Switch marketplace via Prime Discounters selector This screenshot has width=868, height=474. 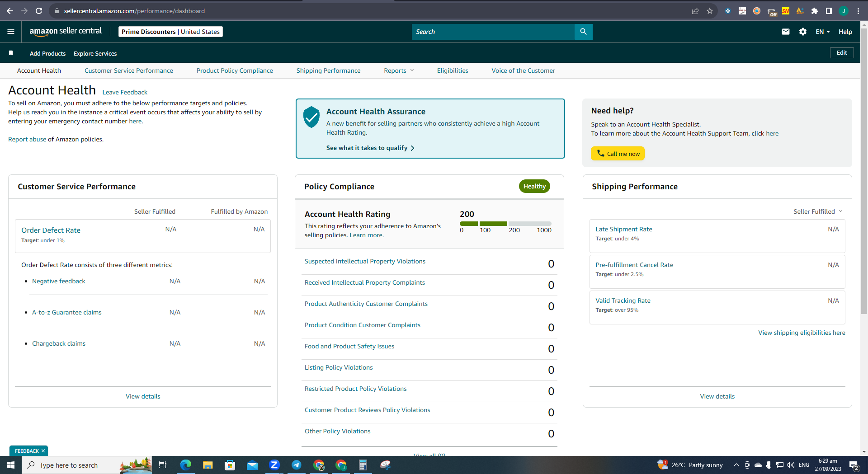[170, 32]
